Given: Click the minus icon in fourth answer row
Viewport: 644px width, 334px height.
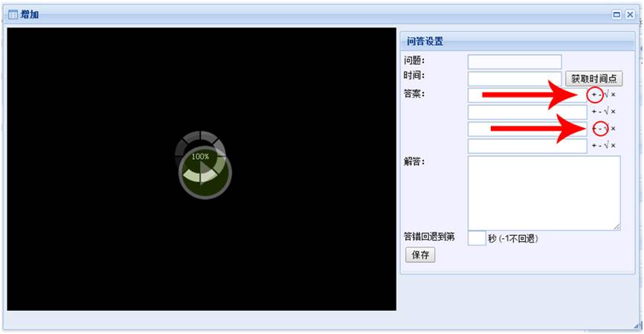Looking at the screenshot, I should [600, 146].
